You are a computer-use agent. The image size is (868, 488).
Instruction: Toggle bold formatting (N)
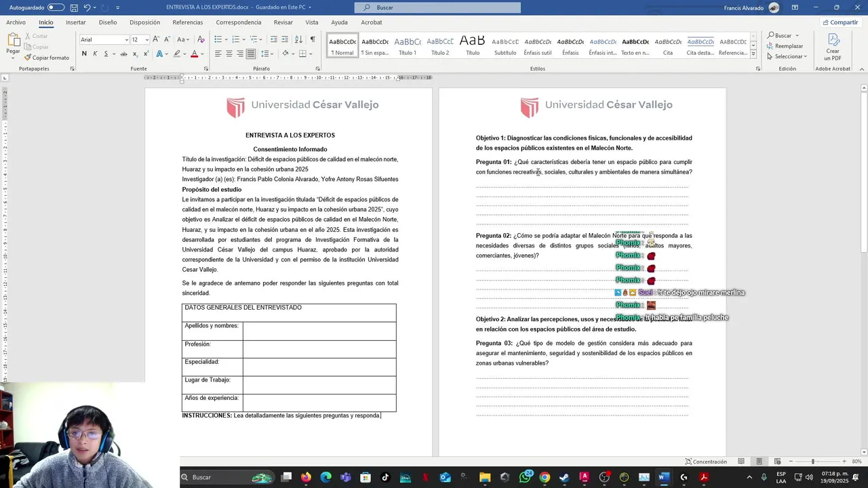click(84, 54)
